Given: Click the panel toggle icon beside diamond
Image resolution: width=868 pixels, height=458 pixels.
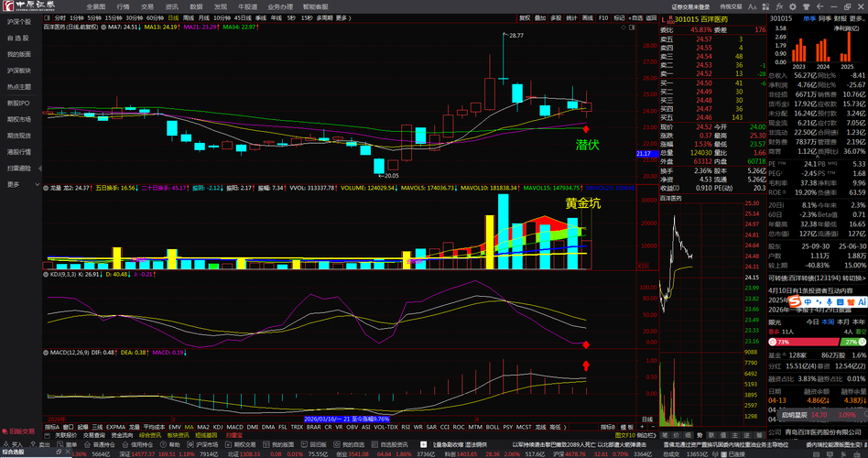Looking at the screenshot, I should (x=632, y=27).
